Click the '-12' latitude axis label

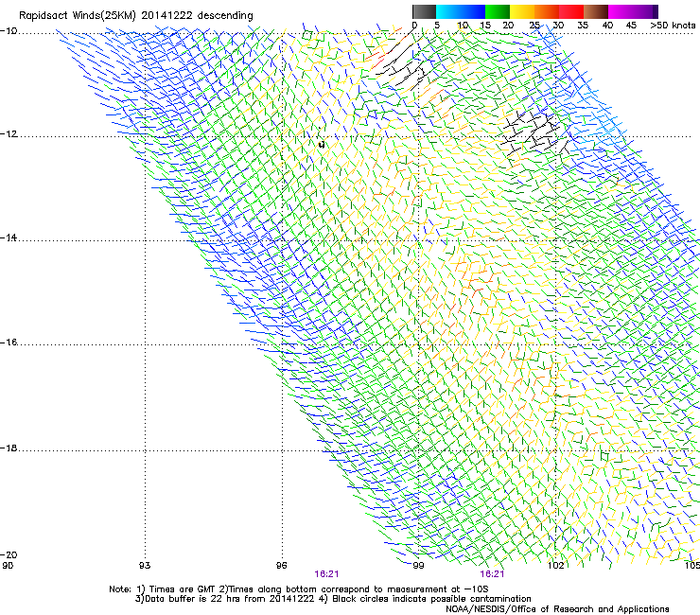tap(9, 134)
